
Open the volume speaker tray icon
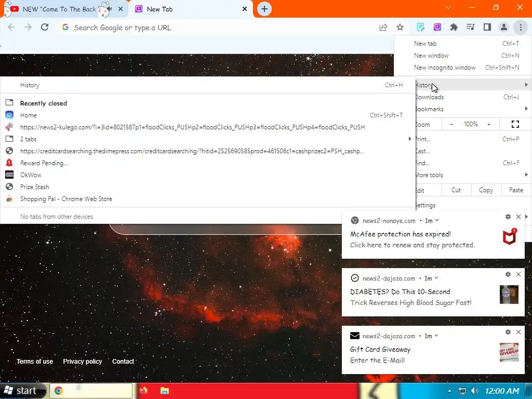click(475, 391)
